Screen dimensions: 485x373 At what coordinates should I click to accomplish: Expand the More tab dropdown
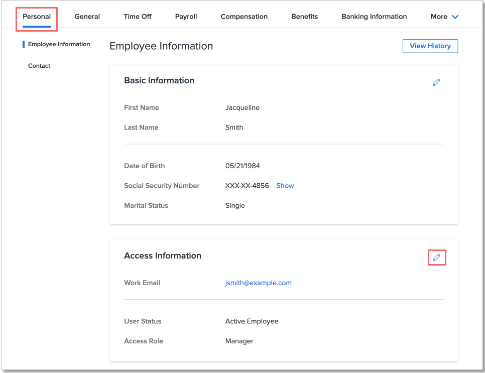(444, 17)
